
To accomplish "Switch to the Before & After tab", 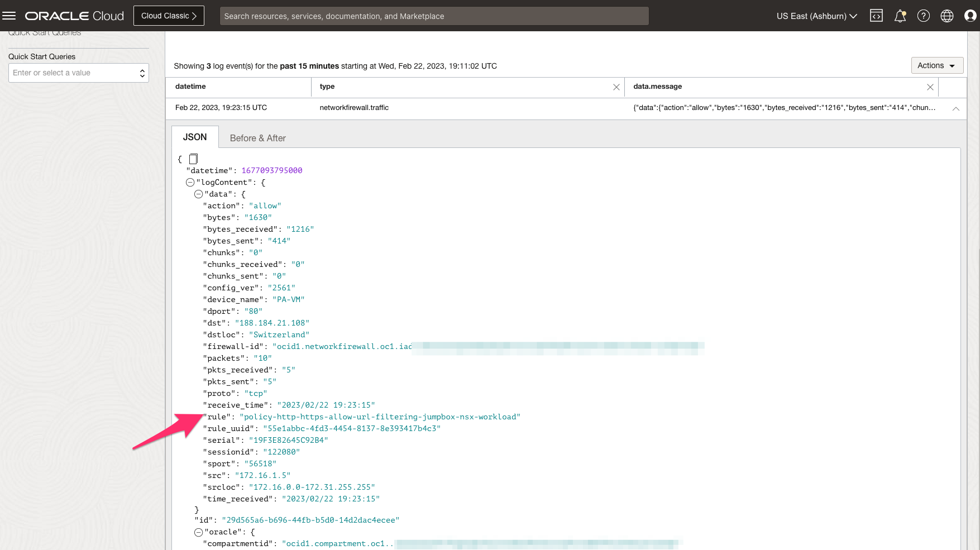I will click(257, 137).
